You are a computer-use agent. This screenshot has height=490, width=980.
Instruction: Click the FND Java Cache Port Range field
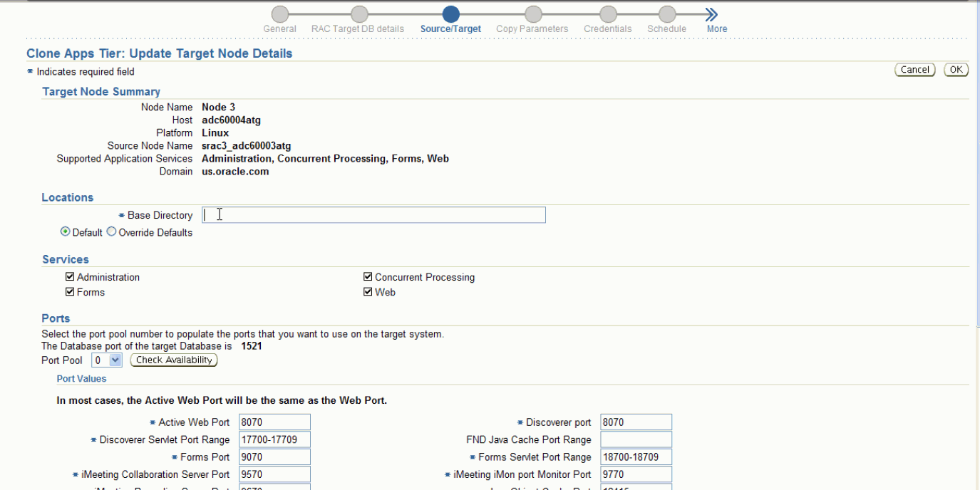[x=636, y=439]
